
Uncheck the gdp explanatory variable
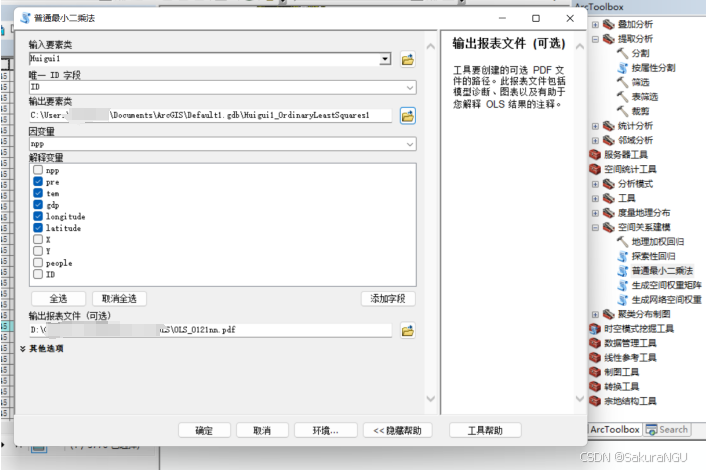(38, 204)
